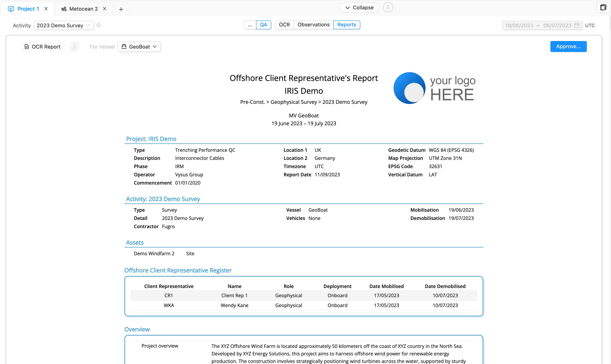Click the EPSG Code 32631 value
Viewport: 611px width, 364px height.
pyautogui.click(x=435, y=167)
